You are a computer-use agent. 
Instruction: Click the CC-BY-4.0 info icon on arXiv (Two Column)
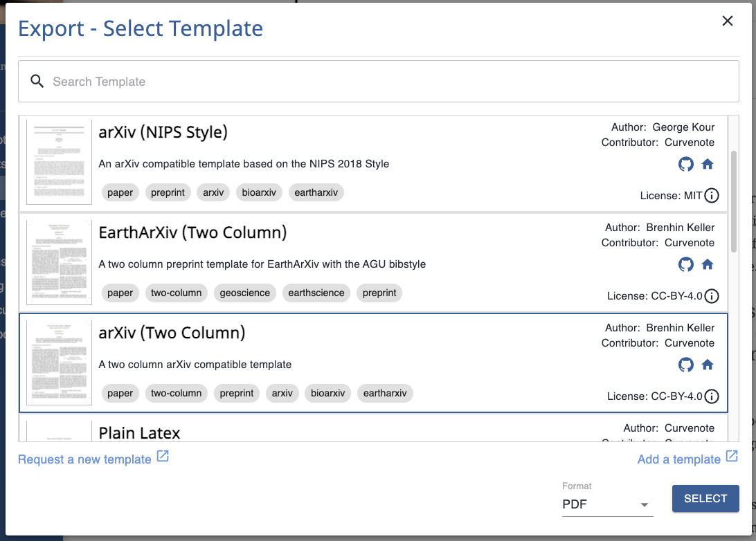(x=711, y=396)
